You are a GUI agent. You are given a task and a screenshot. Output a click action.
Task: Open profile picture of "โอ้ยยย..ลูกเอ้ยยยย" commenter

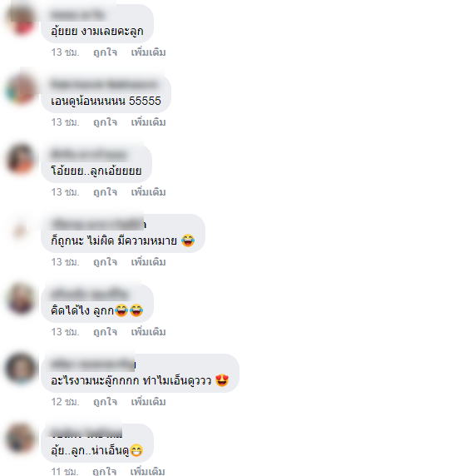[21, 159]
